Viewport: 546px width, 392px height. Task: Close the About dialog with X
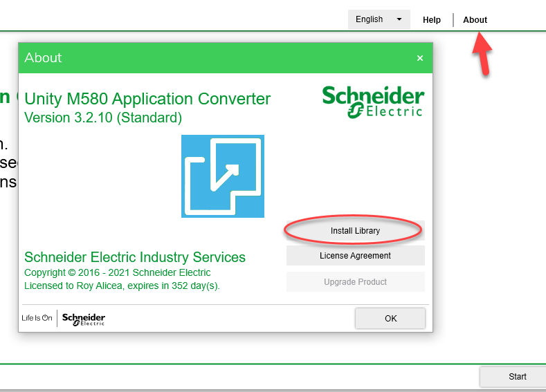[x=420, y=58]
